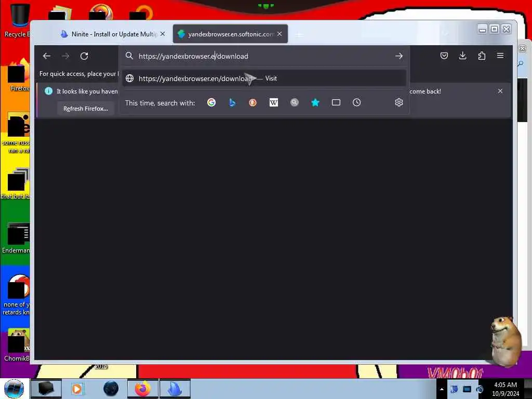Image resolution: width=532 pixels, height=399 pixels.
Task: Switch to the Ninite tab
Action: pos(113,34)
